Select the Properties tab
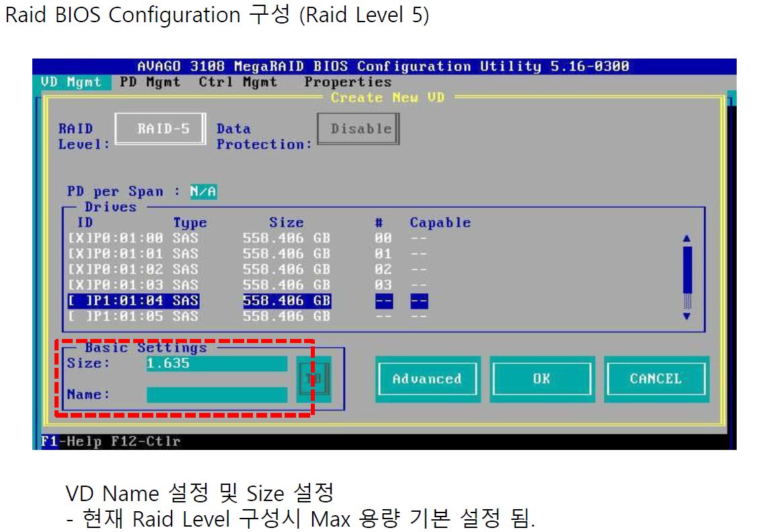The height and width of the screenshot is (532, 771). (x=347, y=82)
